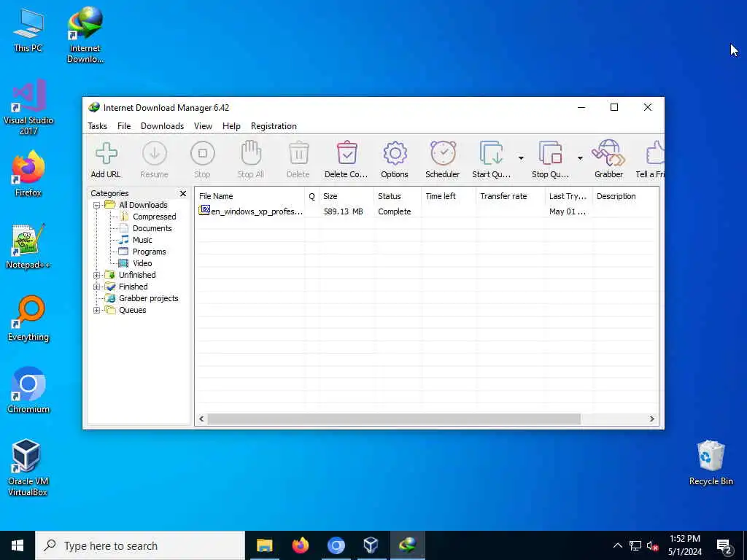Viewport: 747px width, 560px height.
Task: Select the en_windows_xp_profes... download row
Action: coord(426,211)
